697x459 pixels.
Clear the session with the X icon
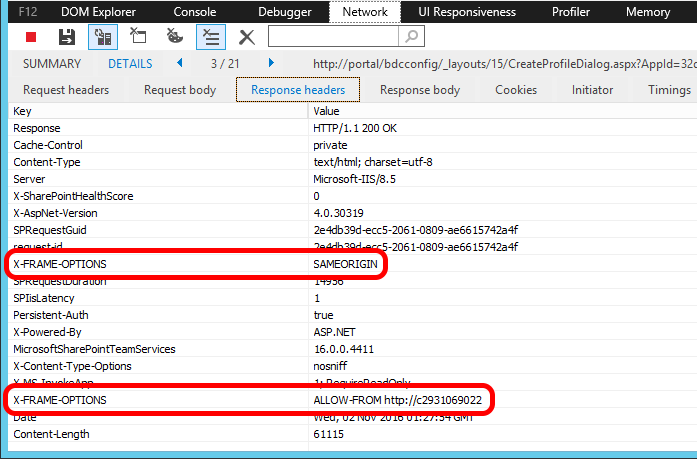(246, 37)
